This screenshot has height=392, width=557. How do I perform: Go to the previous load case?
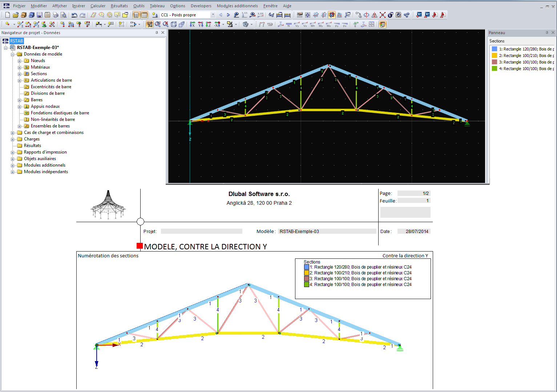[x=221, y=15]
